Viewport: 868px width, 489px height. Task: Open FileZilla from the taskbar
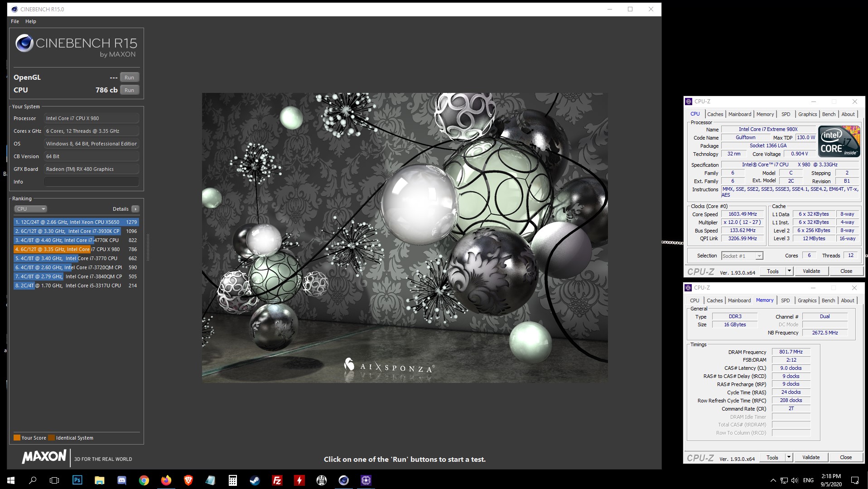(277, 480)
